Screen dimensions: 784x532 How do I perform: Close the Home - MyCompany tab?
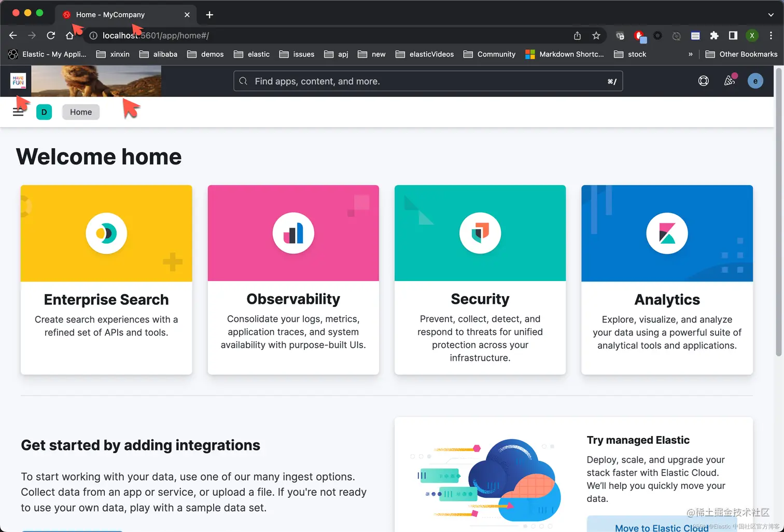point(187,15)
